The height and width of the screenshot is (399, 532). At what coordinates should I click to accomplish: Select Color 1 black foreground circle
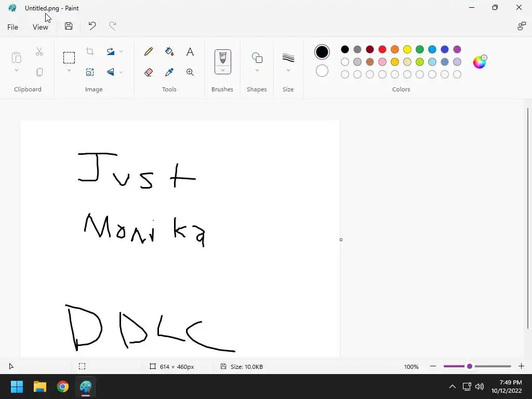[x=322, y=52]
